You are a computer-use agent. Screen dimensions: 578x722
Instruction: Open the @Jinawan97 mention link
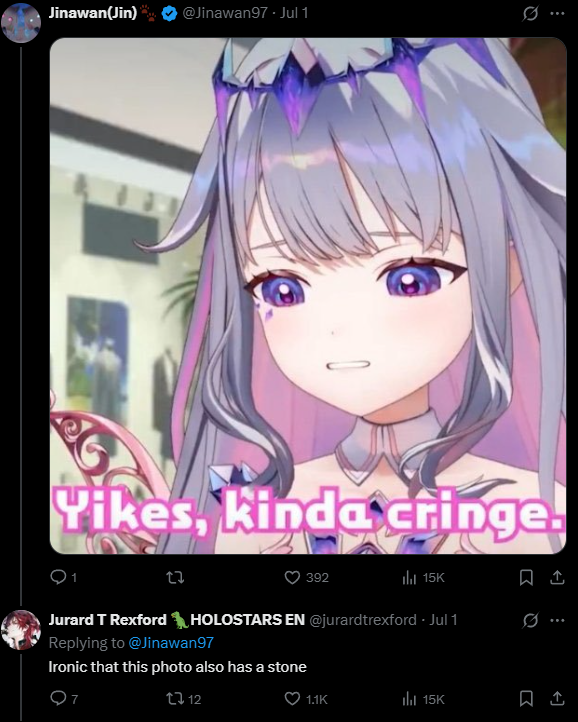(171, 642)
